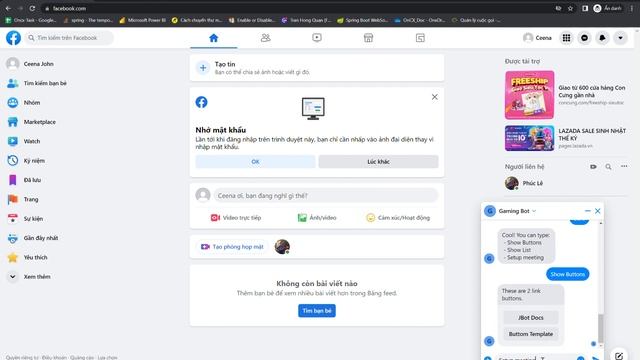Click OK on the remember password card
640x360 pixels.
pos(255,162)
